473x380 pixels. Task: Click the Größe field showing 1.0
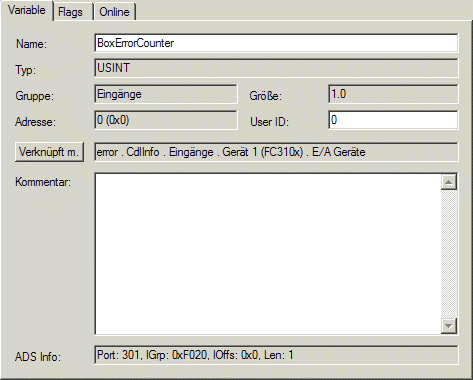point(393,94)
